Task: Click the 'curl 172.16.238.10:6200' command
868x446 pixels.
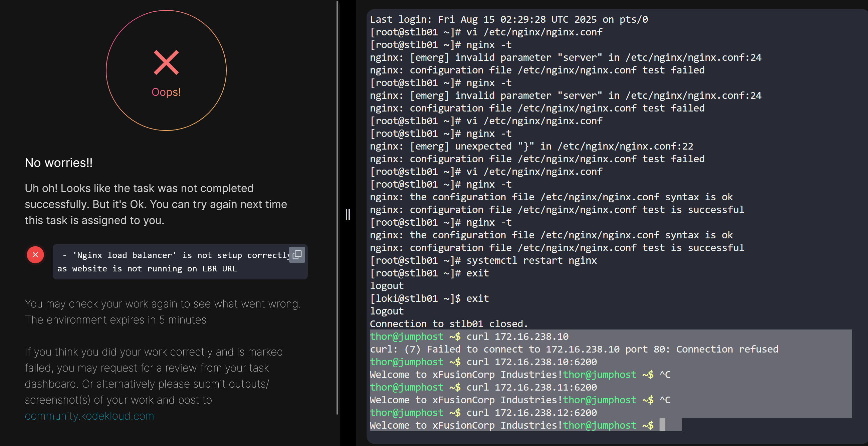Action: coord(531,362)
